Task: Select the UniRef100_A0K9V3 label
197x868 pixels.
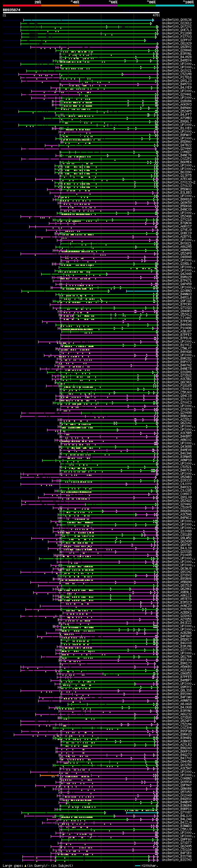Action: [x=176, y=104]
